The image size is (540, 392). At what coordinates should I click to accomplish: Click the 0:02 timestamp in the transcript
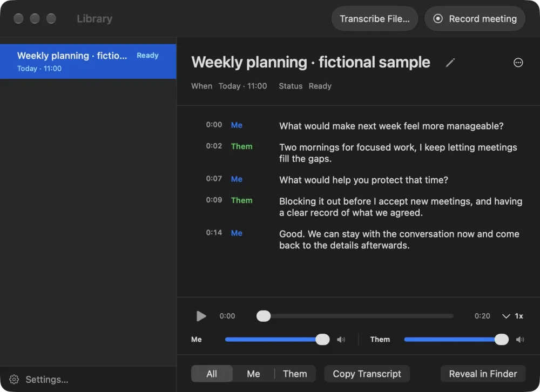coord(214,146)
